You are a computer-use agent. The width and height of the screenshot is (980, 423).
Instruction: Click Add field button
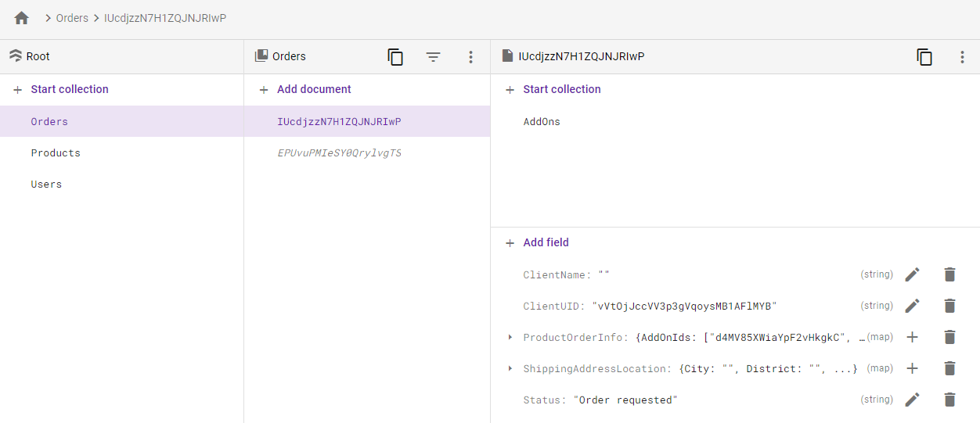pos(546,242)
